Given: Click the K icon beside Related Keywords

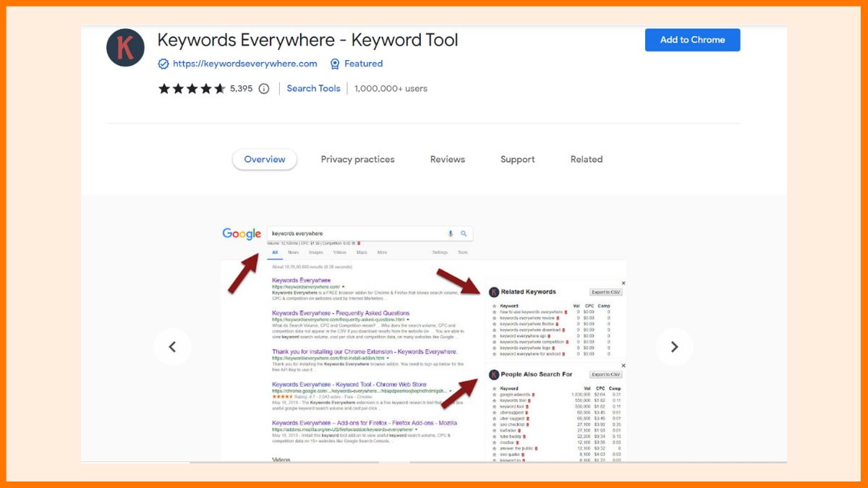Looking at the screenshot, I should [494, 292].
